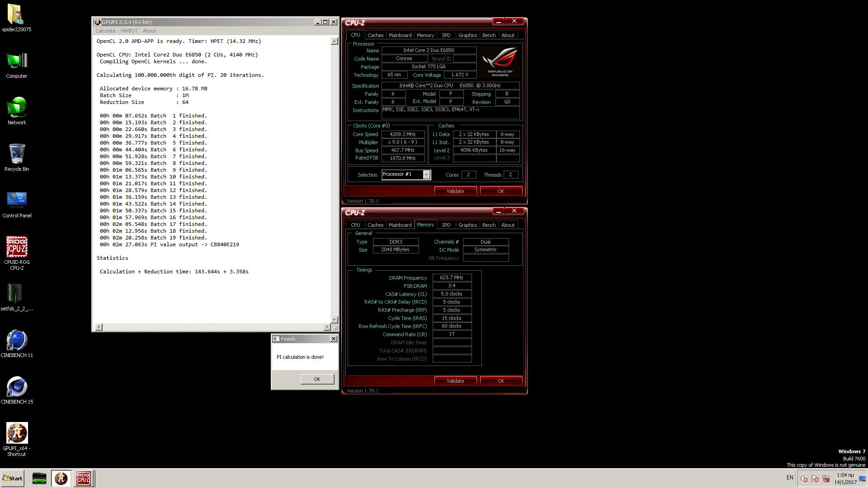Click the Core Speed value 4209.3 MHz

[403, 134]
